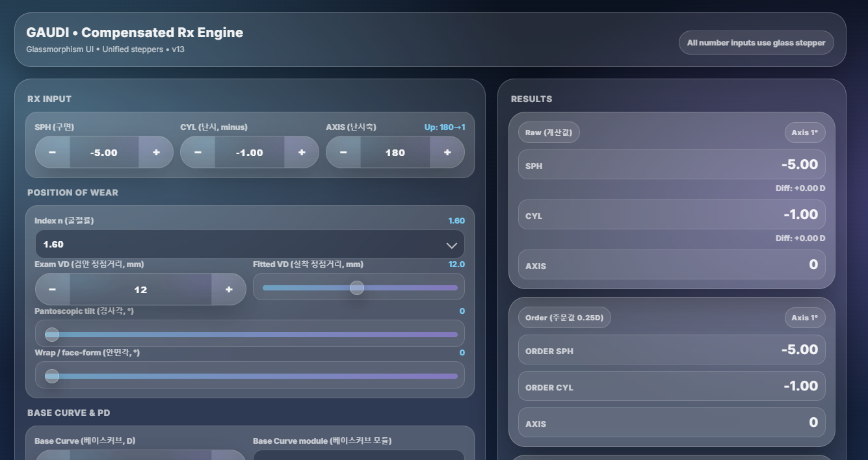Click the RX INPUT section heading

(x=49, y=99)
